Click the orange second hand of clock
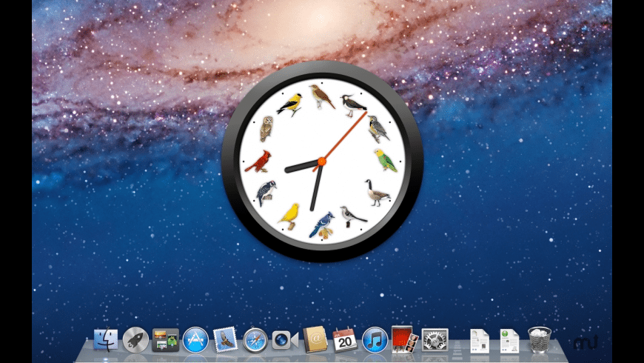 tap(345, 135)
